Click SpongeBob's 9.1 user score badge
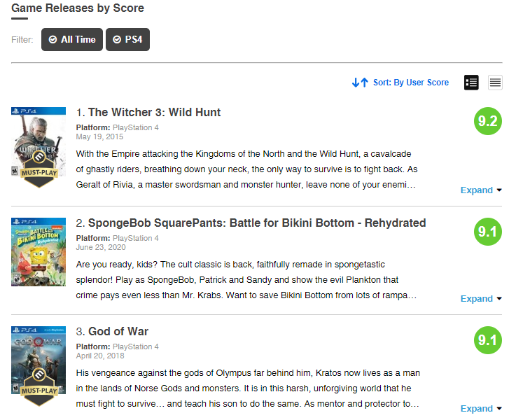 click(487, 232)
